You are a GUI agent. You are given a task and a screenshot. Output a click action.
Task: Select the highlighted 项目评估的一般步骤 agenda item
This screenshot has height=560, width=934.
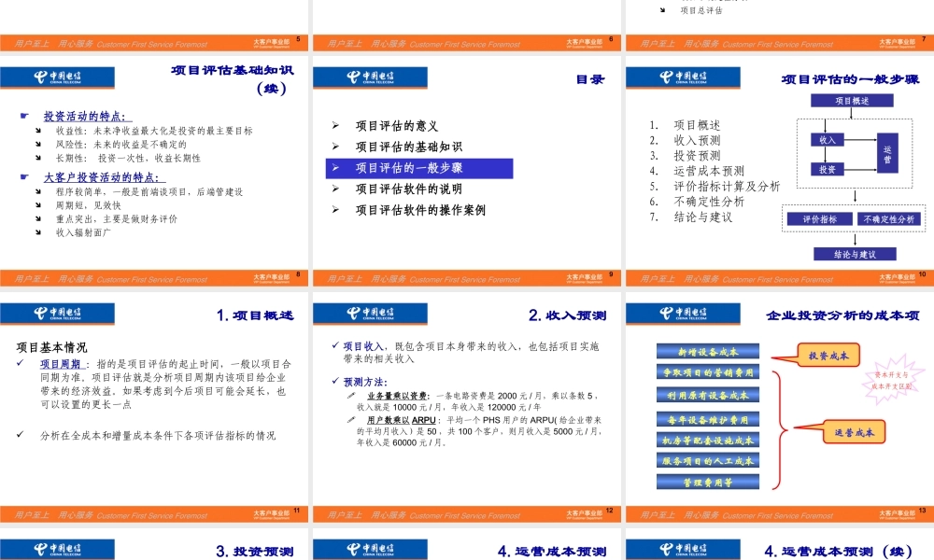click(419, 168)
